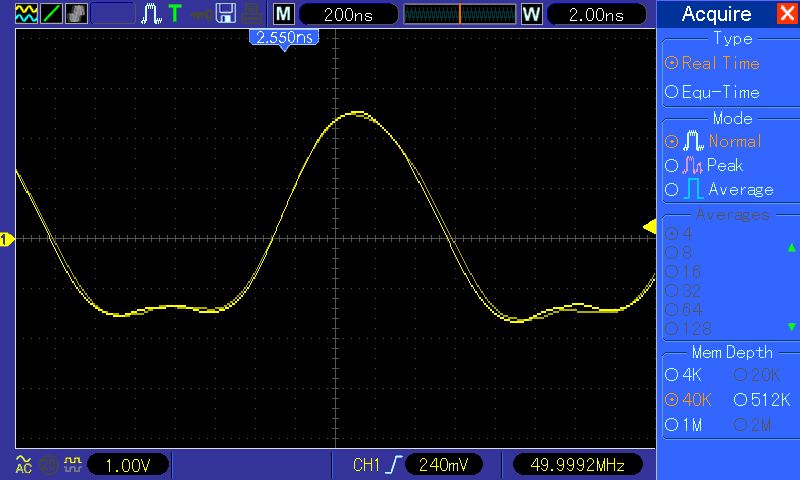
Task: Click the key lock icon
Action: point(201,14)
